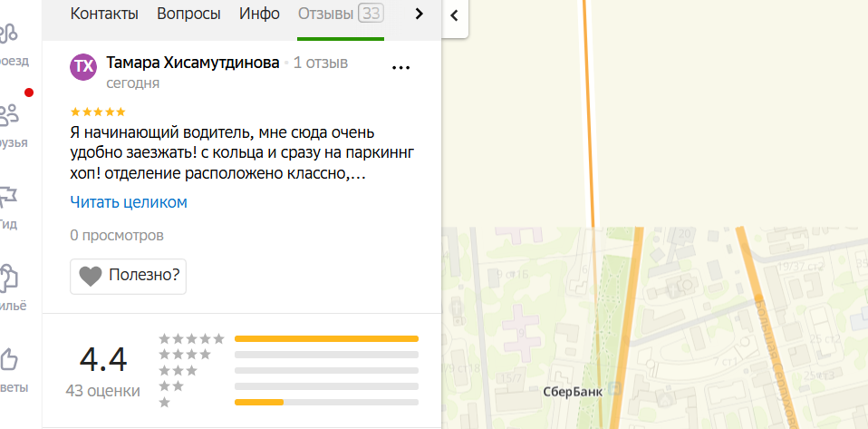Click the purple ТХ user avatar
Viewport: 868px width, 429px height.
point(83,67)
